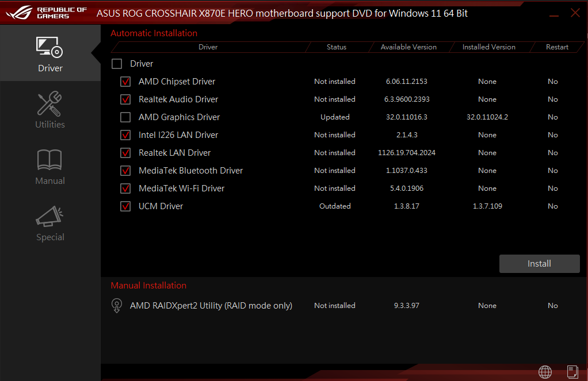This screenshot has width=588, height=381.
Task: Select the MediaTek Wi-Fi Driver name
Action: coord(181,188)
